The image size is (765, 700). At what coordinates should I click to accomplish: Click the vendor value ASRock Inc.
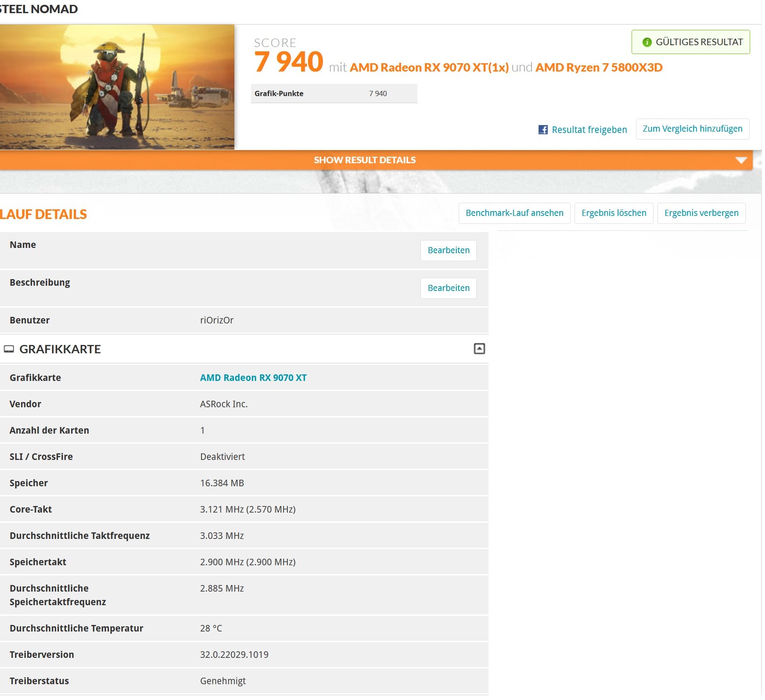pos(224,404)
